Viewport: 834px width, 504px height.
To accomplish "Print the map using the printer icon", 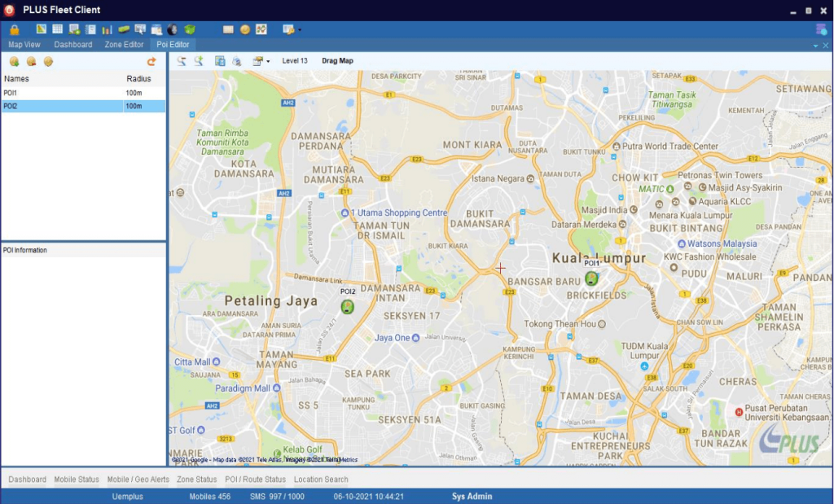I will tap(237, 61).
